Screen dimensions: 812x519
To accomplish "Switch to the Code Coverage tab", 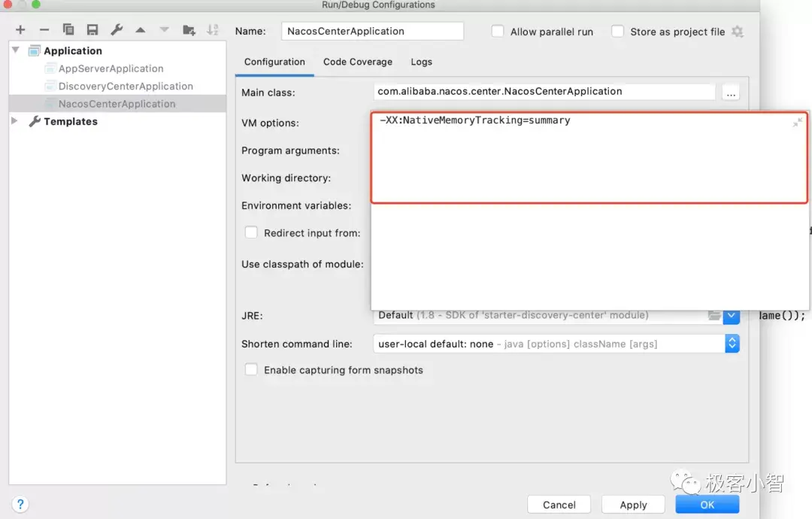I will click(x=358, y=62).
